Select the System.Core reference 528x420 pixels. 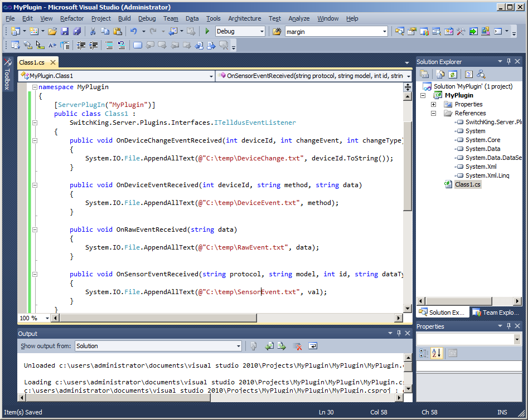click(x=482, y=140)
